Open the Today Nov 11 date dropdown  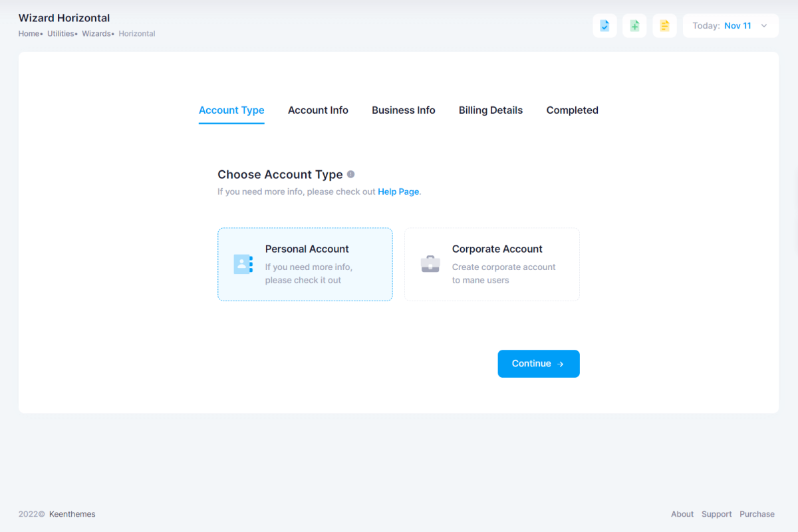coord(730,26)
